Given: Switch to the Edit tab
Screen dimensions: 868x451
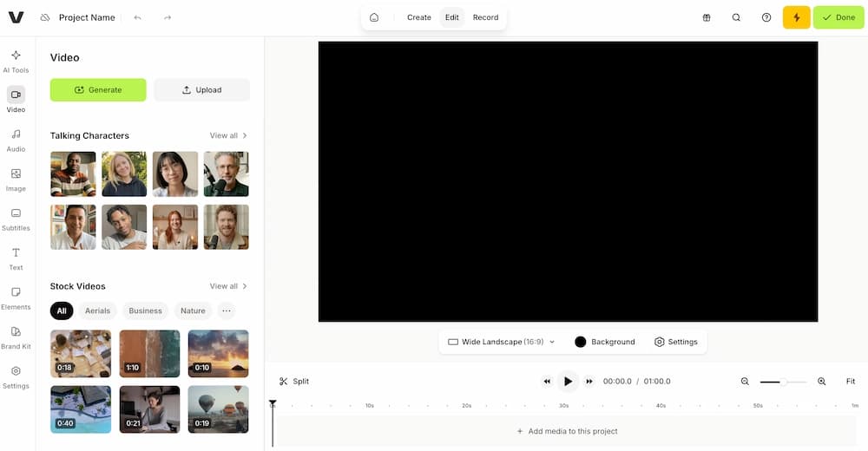Looking at the screenshot, I should (x=452, y=17).
